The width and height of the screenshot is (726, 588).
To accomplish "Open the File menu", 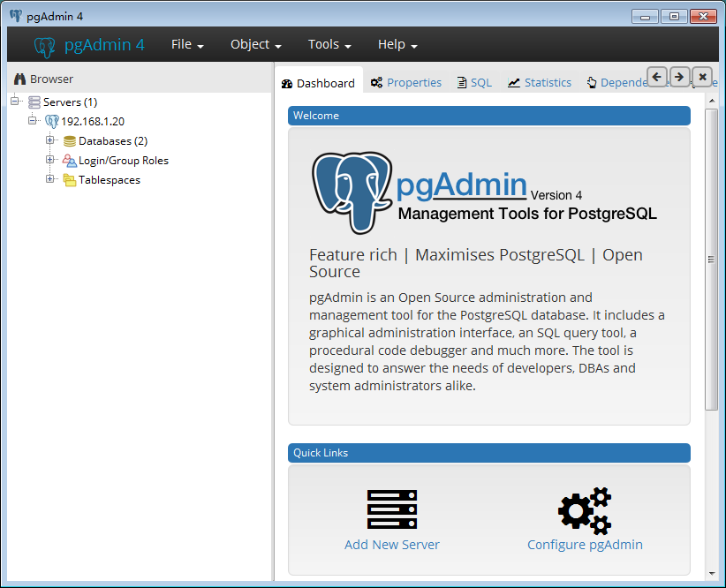I will click(x=187, y=45).
